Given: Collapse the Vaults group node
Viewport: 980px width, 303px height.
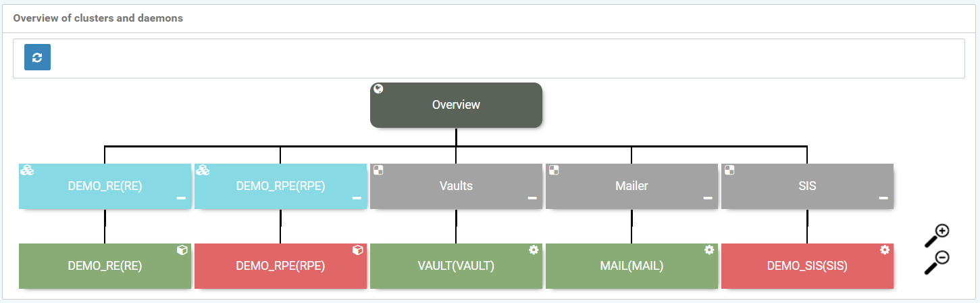Looking at the screenshot, I should [x=532, y=198].
